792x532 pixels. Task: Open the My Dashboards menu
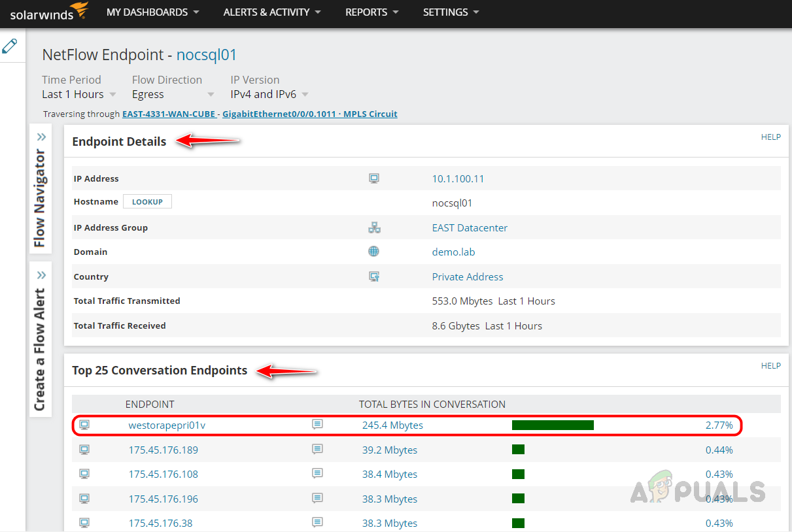coord(153,12)
